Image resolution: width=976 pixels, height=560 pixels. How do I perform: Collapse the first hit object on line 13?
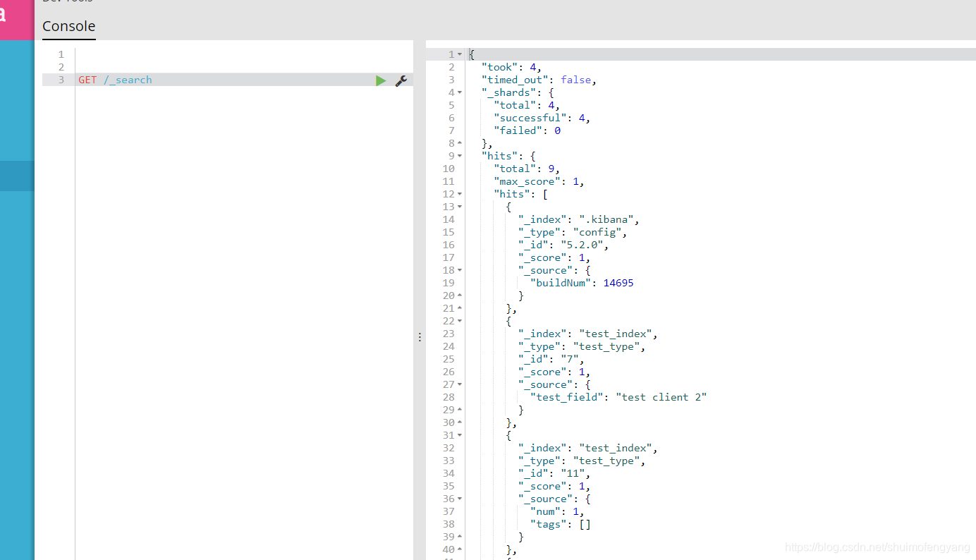(x=460, y=207)
